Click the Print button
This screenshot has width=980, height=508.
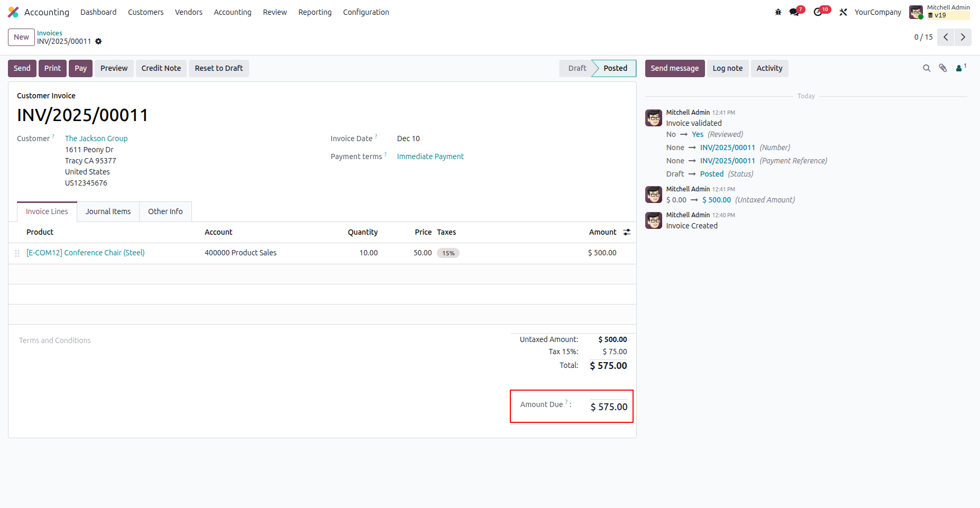52,68
